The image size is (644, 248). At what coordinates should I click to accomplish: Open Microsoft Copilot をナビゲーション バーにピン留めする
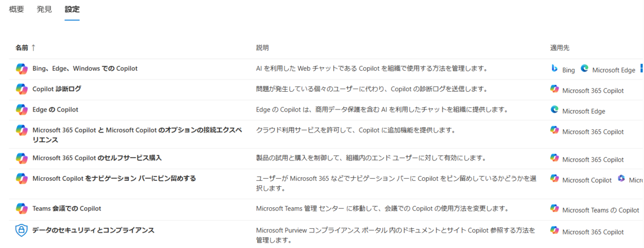pyautogui.click(x=114, y=179)
